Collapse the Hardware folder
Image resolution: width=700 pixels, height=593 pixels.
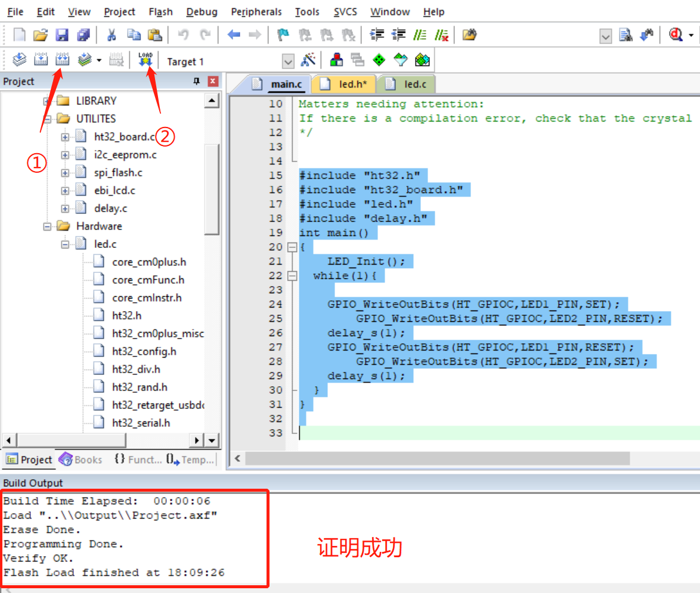(47, 226)
